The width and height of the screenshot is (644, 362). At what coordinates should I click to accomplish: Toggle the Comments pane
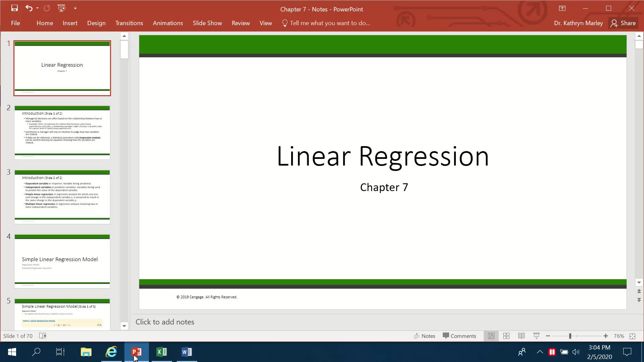tap(460, 336)
